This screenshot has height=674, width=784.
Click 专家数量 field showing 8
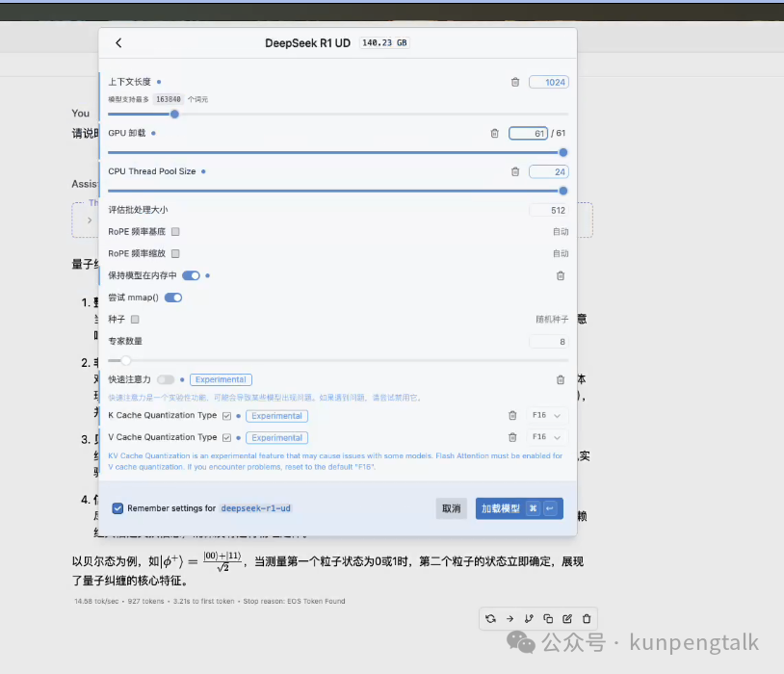pos(549,342)
